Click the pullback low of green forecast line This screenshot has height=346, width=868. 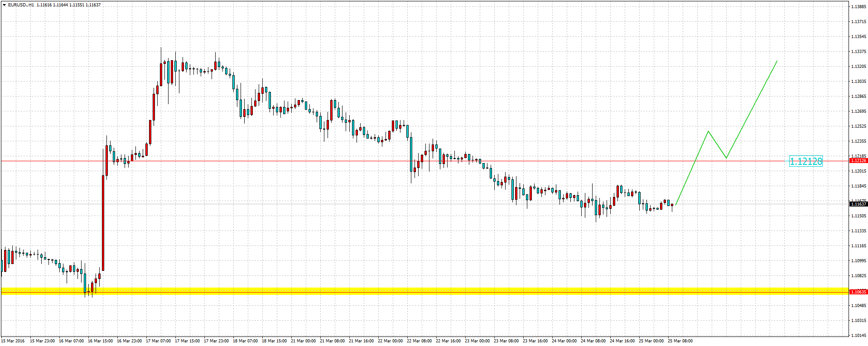[726, 158]
